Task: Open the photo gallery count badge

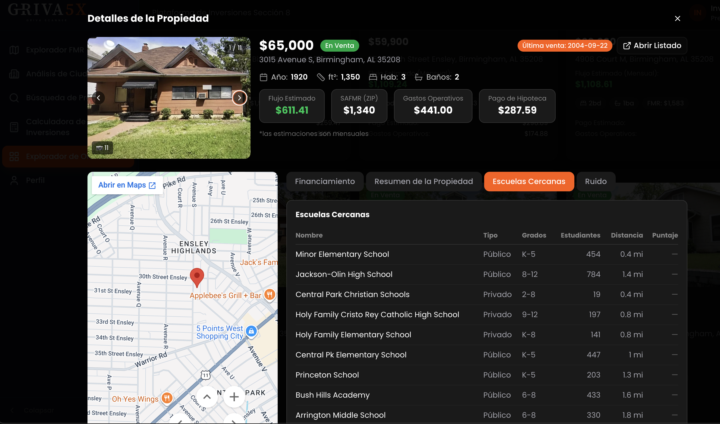Action: (x=102, y=147)
